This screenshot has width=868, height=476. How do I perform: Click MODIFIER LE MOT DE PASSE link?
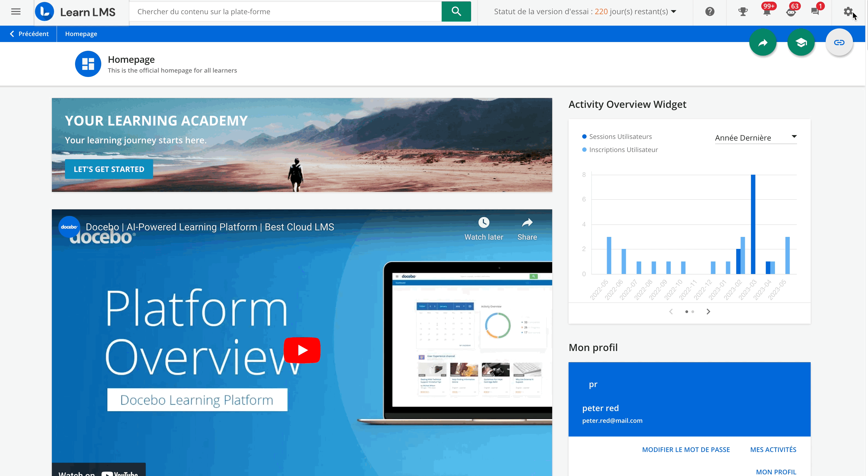click(x=686, y=449)
